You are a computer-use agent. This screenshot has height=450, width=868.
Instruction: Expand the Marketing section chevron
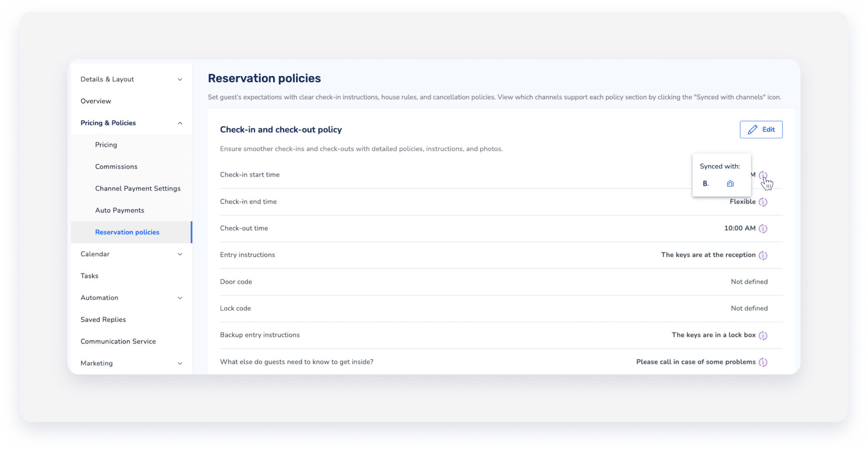click(x=180, y=364)
